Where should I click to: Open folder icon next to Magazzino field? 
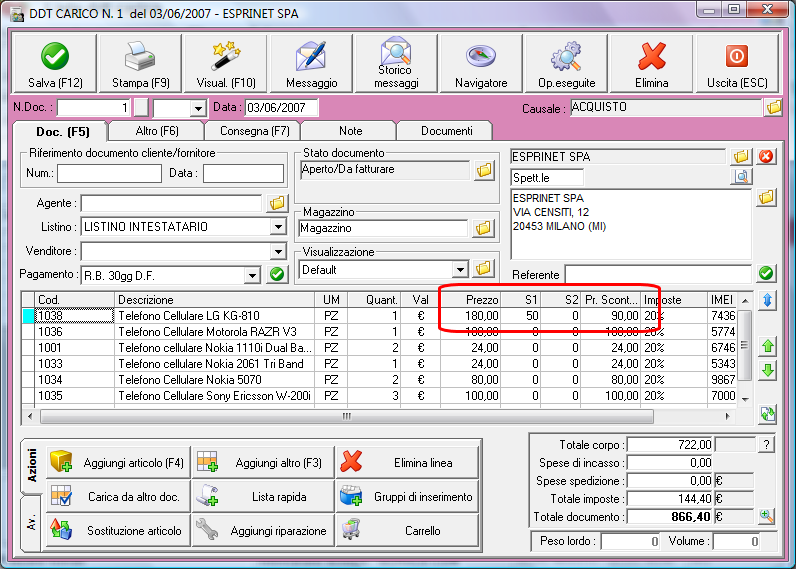(484, 228)
